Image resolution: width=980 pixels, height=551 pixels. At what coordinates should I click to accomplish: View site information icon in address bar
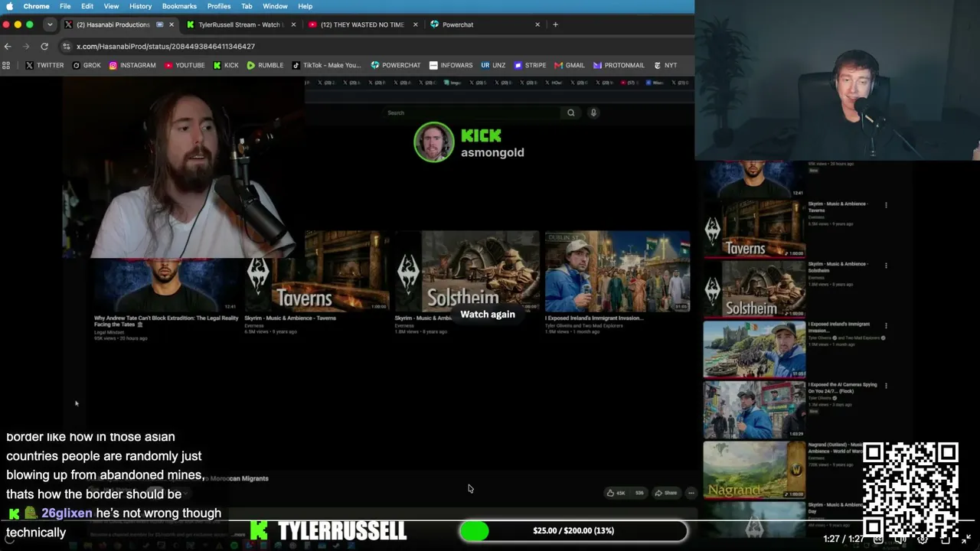click(x=67, y=46)
